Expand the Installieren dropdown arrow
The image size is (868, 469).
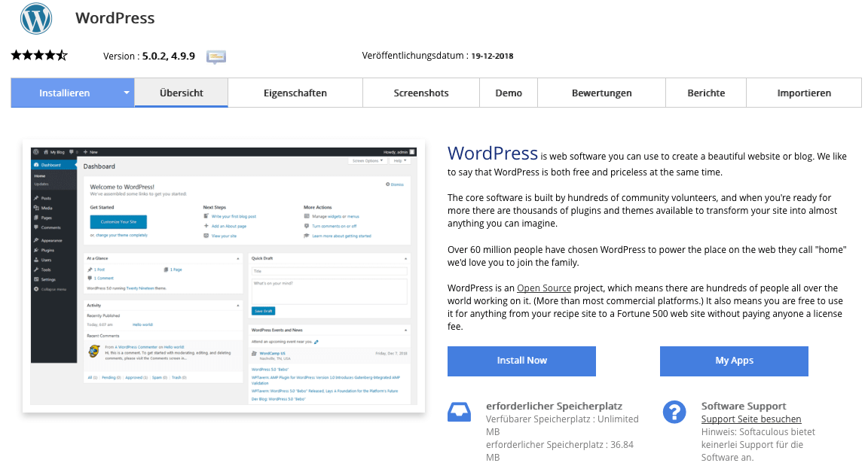tap(127, 93)
